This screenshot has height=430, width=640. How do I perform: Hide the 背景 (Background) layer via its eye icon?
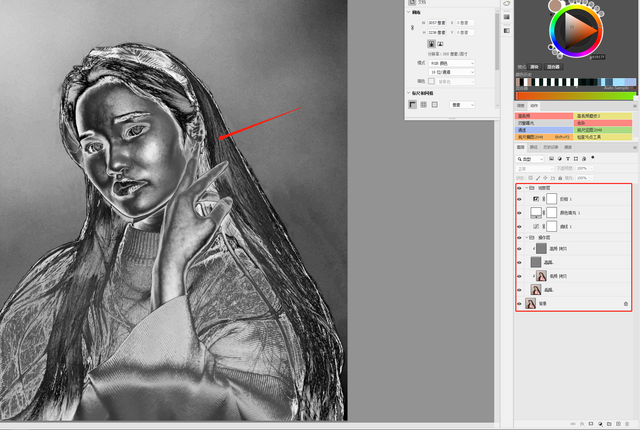[519, 303]
